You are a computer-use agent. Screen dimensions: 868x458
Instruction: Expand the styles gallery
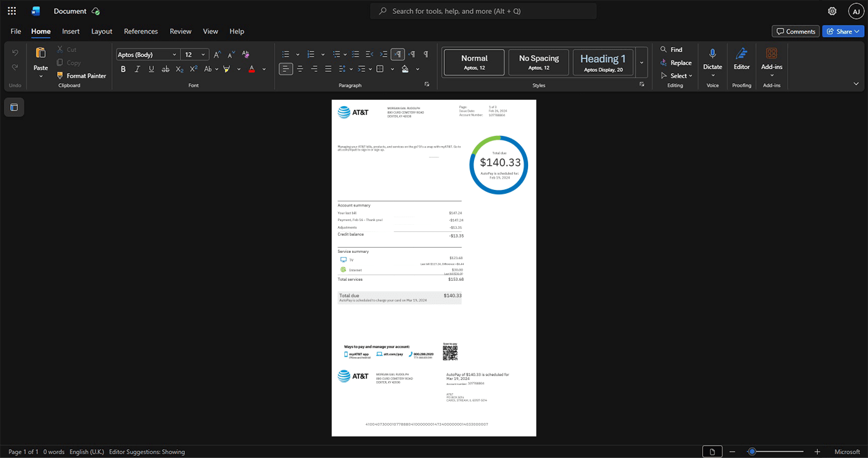point(641,63)
